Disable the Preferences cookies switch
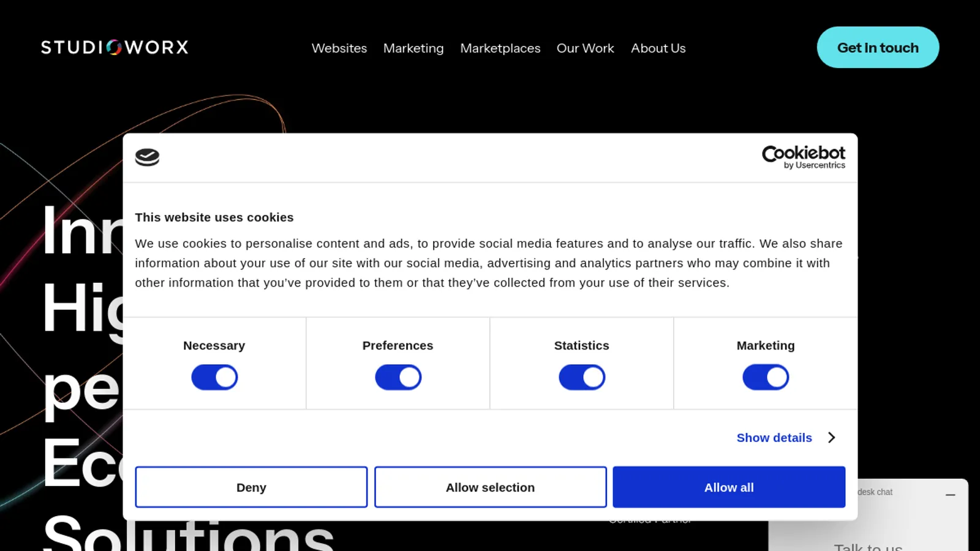 coord(398,377)
